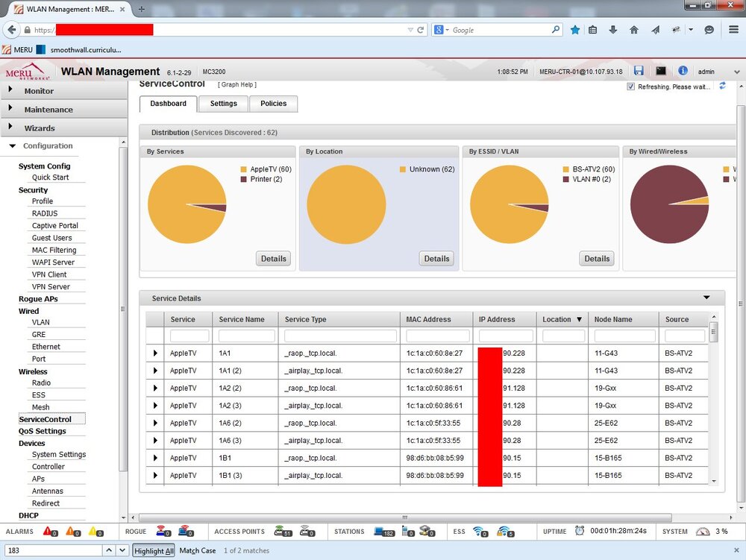Open Details for By Services chart
Screen dimensions: 746x560
274,259
